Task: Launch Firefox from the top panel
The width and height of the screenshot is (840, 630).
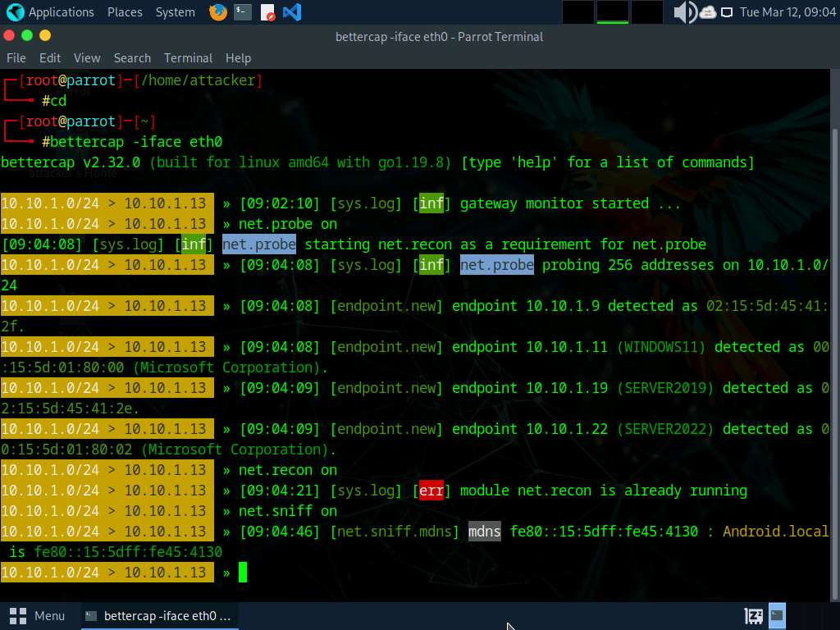Action: coord(217,12)
